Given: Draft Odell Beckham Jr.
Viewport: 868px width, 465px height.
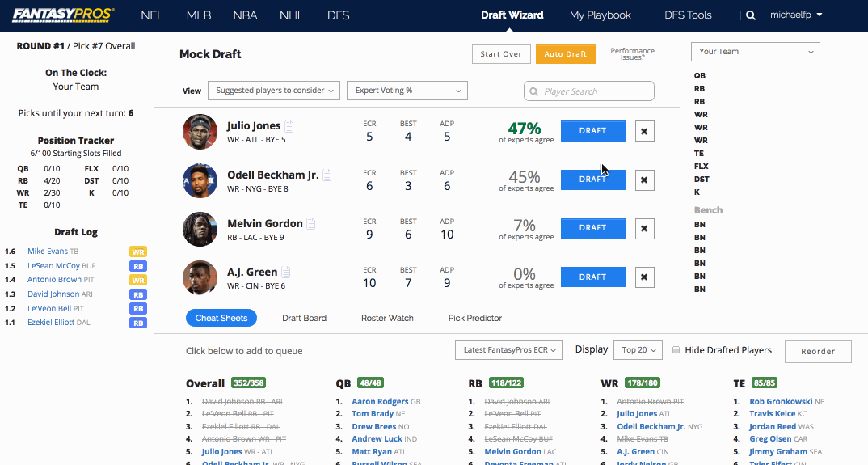Looking at the screenshot, I should 593,180.
